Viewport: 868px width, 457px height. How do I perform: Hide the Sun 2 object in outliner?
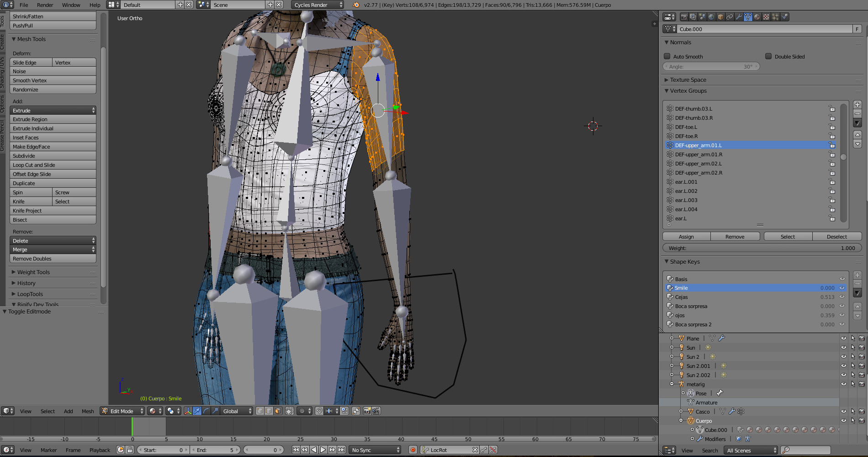coord(843,357)
